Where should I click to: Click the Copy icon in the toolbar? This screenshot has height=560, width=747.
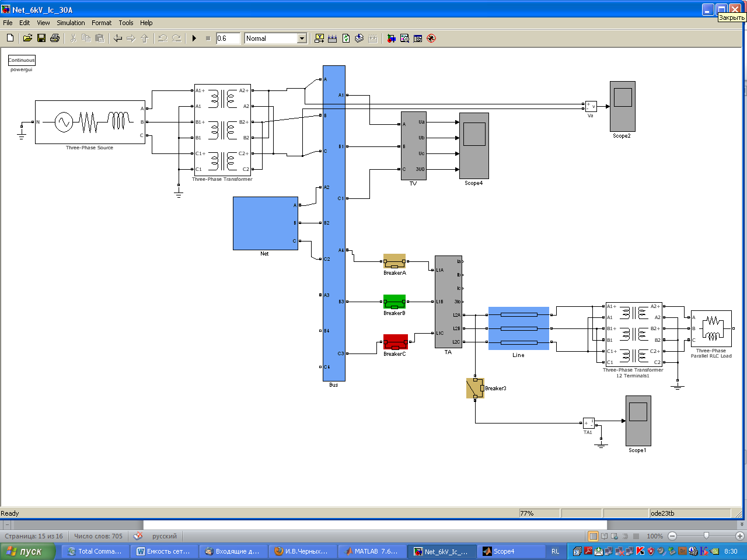coord(86,38)
